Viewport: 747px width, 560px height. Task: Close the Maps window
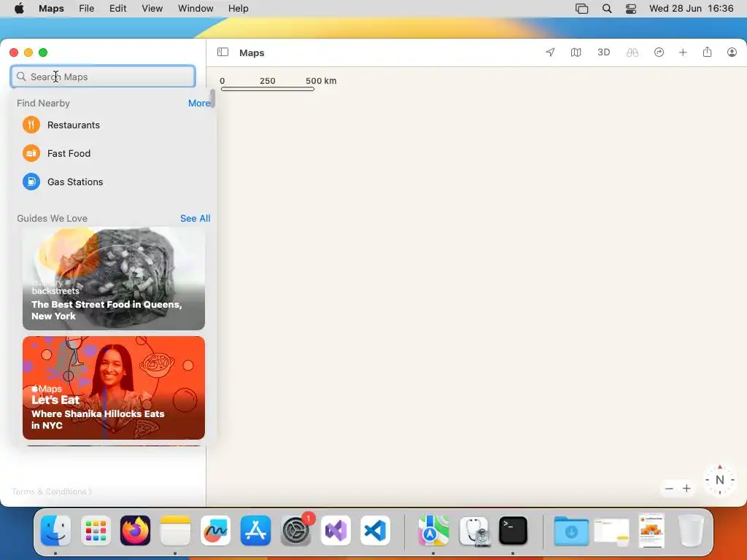pos(14,52)
